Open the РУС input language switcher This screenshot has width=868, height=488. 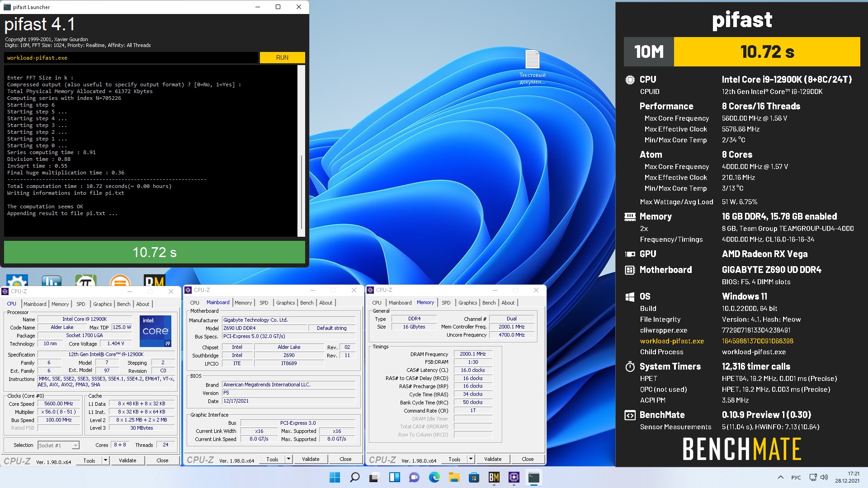pos(796,477)
